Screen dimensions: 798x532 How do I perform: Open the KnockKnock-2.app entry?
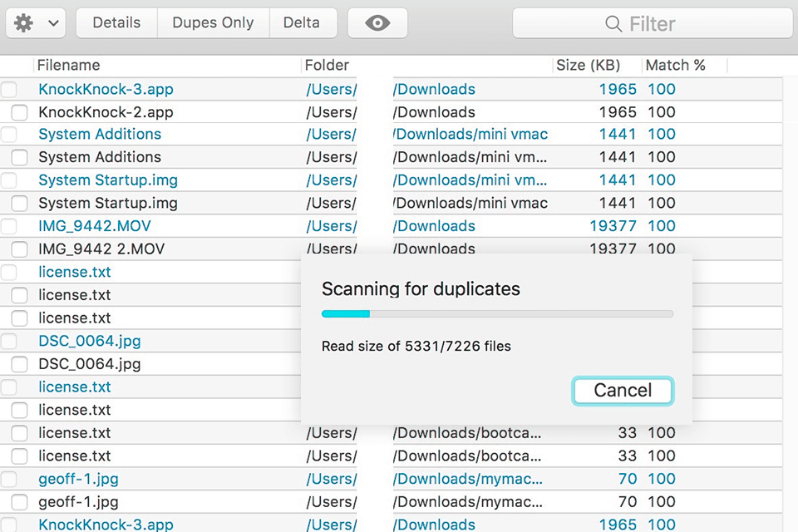tap(105, 111)
